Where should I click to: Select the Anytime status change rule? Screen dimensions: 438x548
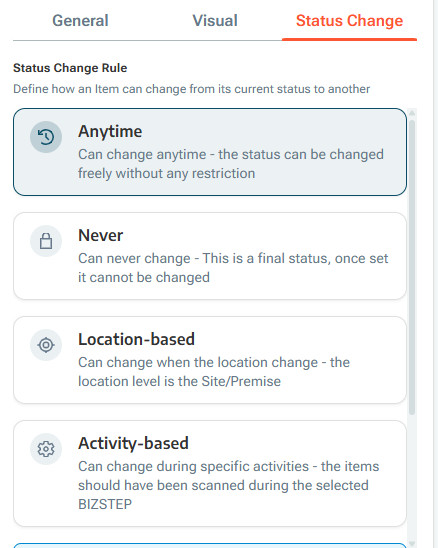[x=210, y=152]
